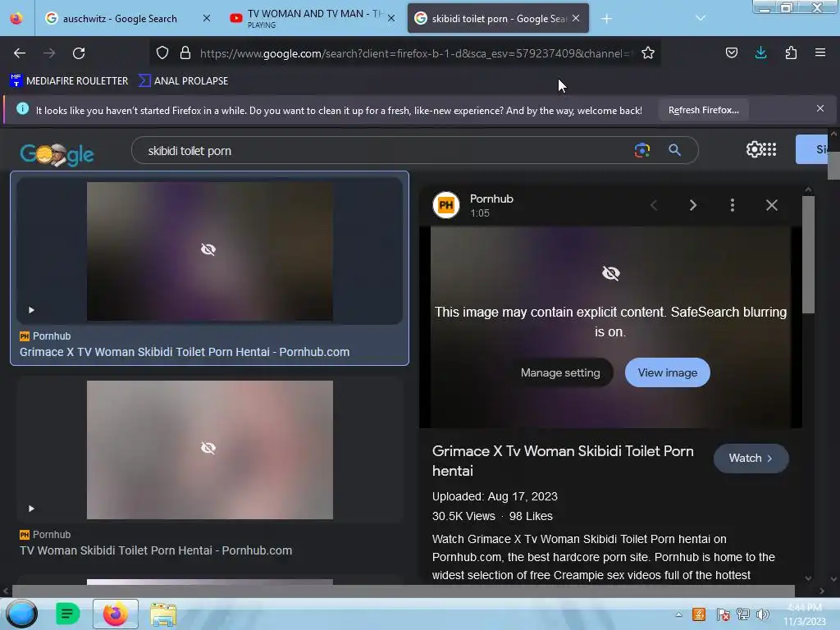
Task: Click the preview panel vertical scrollbar
Action: (808, 255)
